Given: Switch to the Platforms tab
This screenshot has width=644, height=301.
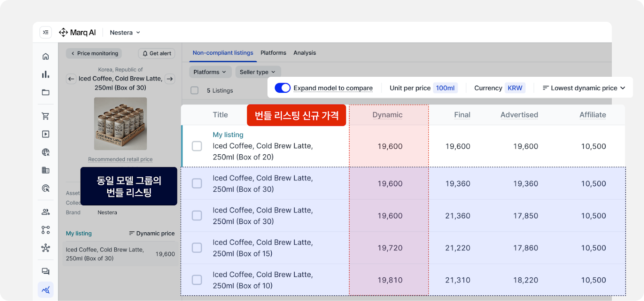Looking at the screenshot, I should coord(273,53).
